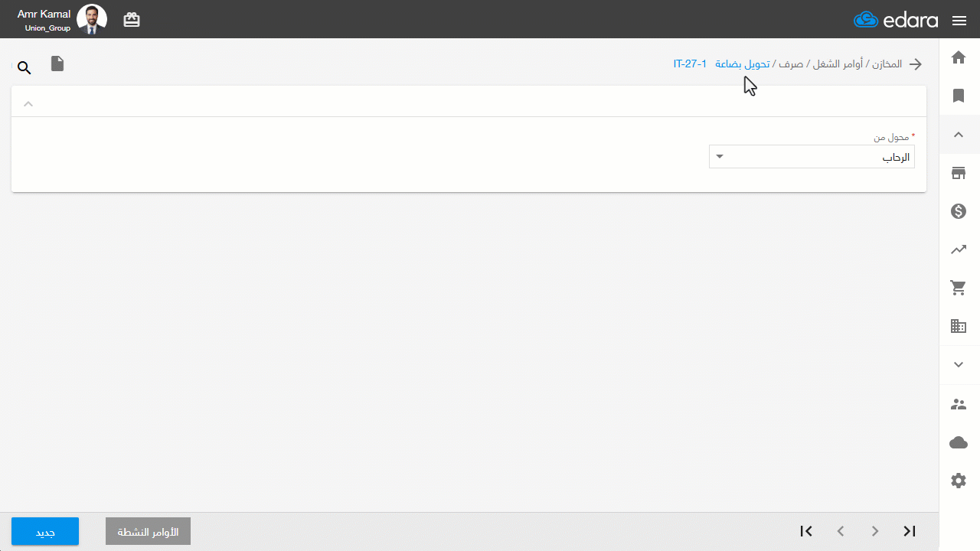Click the edara logo
980x551 pixels.
pyautogui.click(x=896, y=20)
